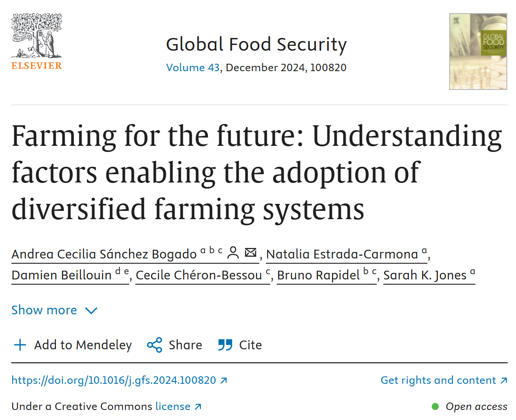Click the DOI external link arrow
Screen dimensions: 516x420
pyautogui.click(x=224, y=381)
